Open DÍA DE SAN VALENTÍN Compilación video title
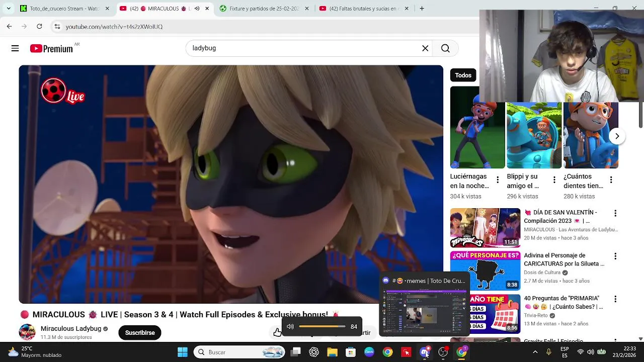The image size is (644, 362). pyautogui.click(x=564, y=217)
